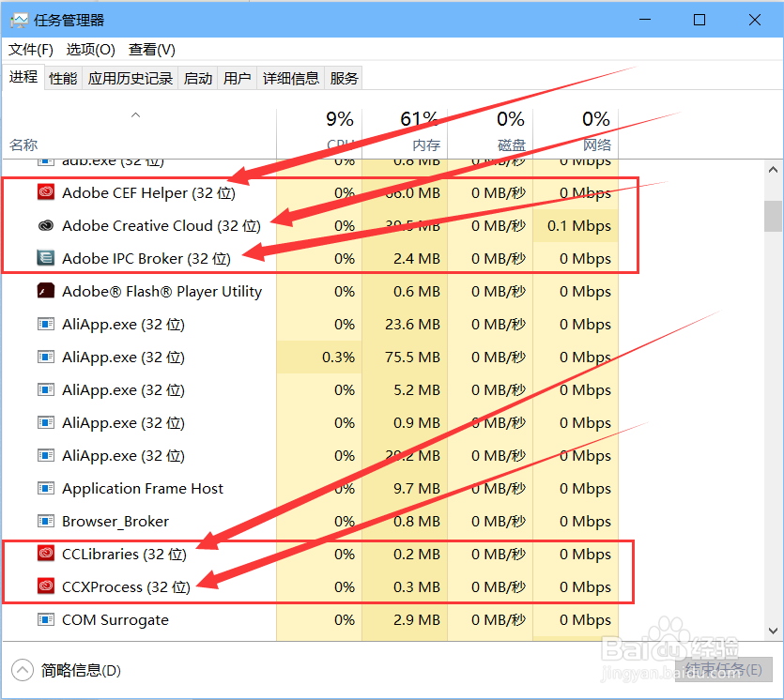This screenshot has height=700, width=784.
Task: Click the 0.6 MB memory cell
Action: pos(405,291)
